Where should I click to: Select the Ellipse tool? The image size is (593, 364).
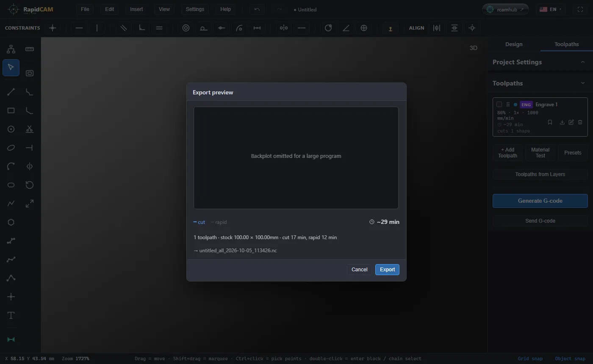(11, 148)
